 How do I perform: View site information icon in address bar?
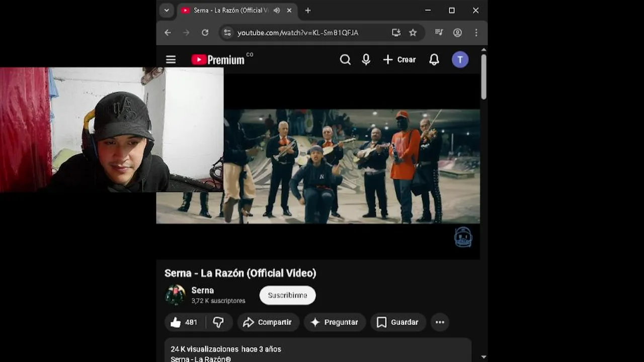tap(227, 33)
